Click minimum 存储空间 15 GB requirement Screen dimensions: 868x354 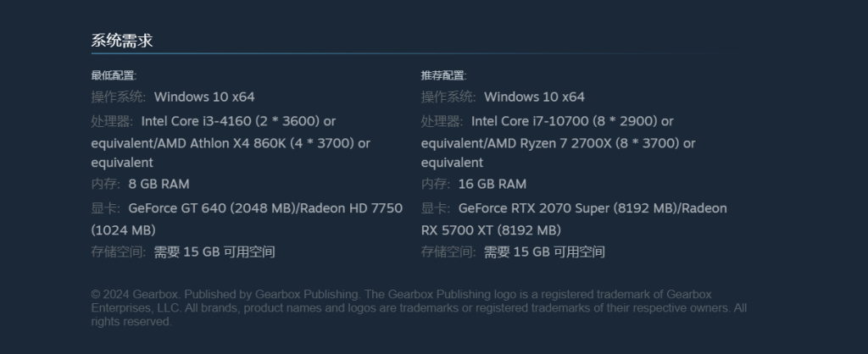click(x=214, y=252)
